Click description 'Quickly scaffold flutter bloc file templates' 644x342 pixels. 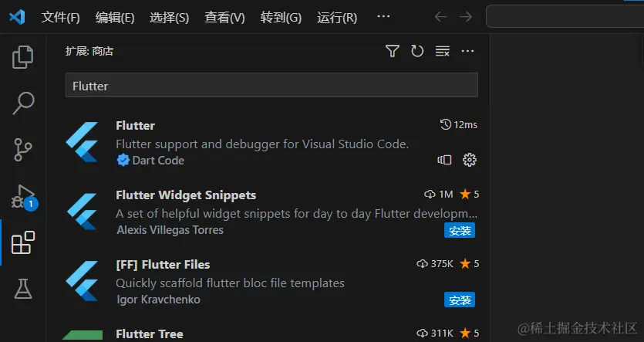point(230,283)
